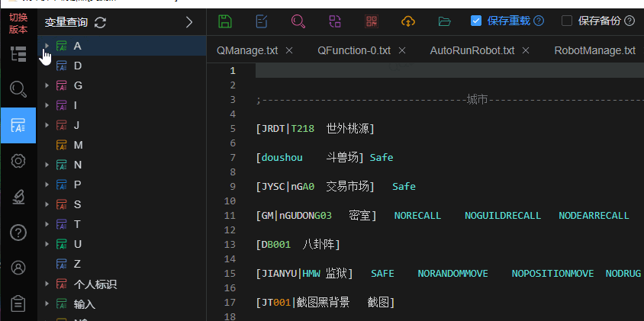
Task: Open the help question mark sidebar icon
Action: pyautogui.click(x=18, y=233)
